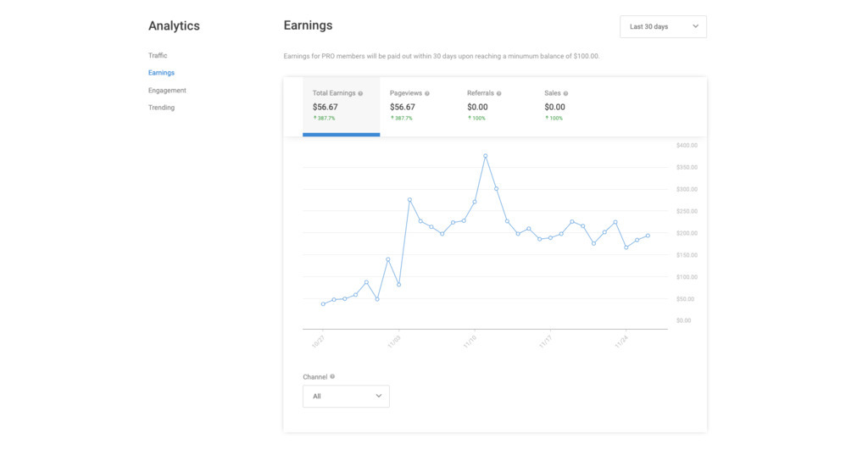Select Earnings in the sidebar
This screenshot has height=450, width=868.
[x=161, y=73]
